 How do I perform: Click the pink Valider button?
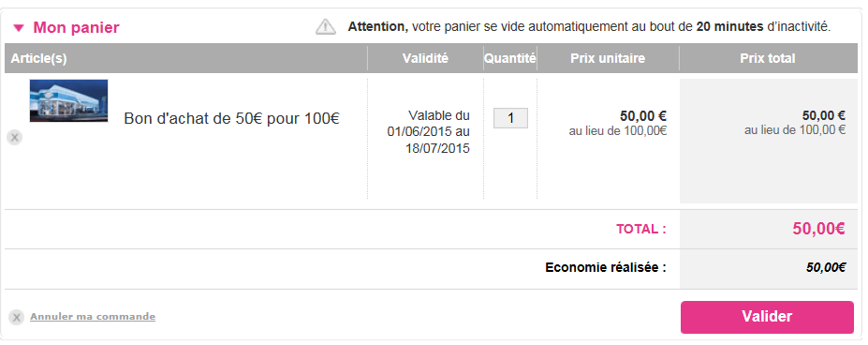(767, 317)
